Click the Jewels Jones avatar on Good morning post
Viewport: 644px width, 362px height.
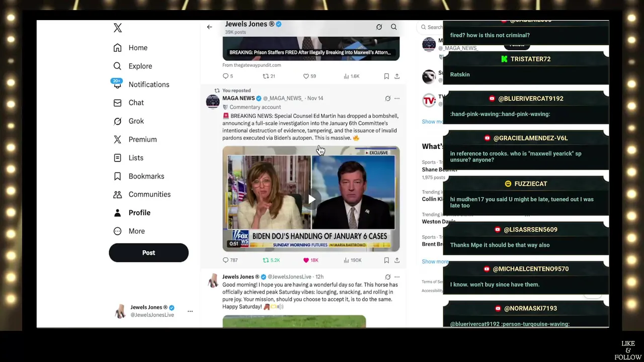click(x=213, y=281)
